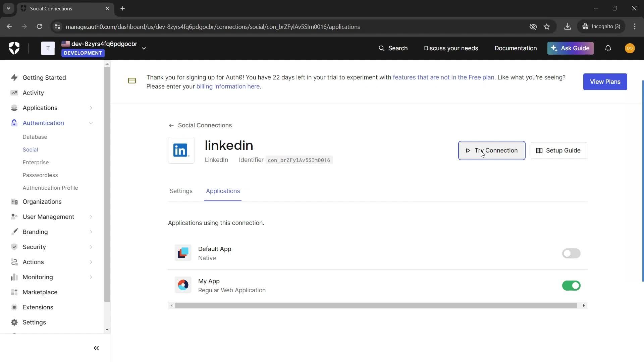This screenshot has width=644, height=362.
Task: Open the notifications bell
Action: coord(608,48)
